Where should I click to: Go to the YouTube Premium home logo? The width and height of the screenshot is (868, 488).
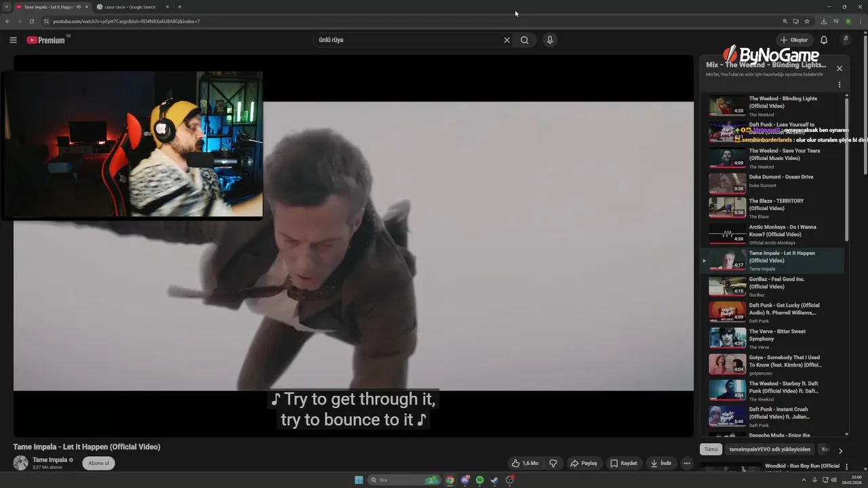coord(47,40)
